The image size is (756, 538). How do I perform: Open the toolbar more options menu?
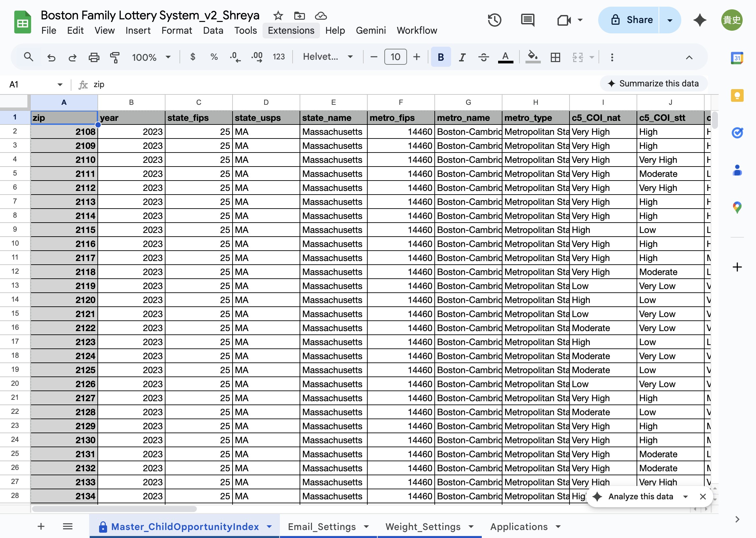[x=612, y=57]
